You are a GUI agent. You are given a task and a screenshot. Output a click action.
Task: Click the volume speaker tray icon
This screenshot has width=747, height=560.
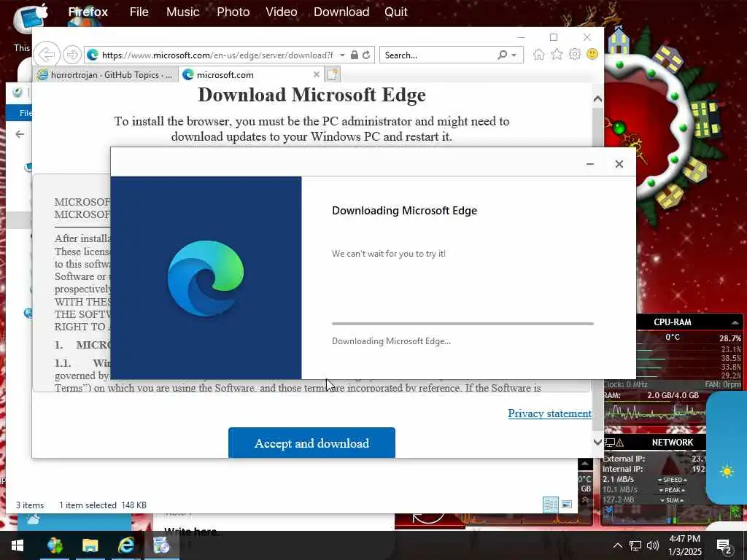click(x=653, y=545)
